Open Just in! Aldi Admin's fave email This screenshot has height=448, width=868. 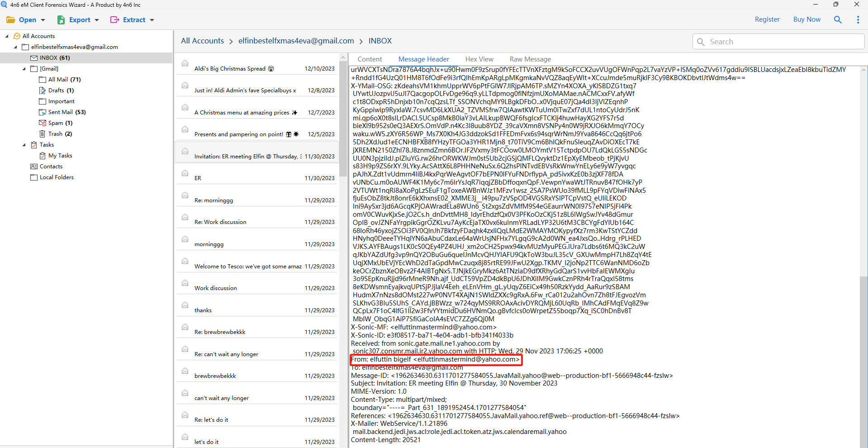[x=257, y=86]
